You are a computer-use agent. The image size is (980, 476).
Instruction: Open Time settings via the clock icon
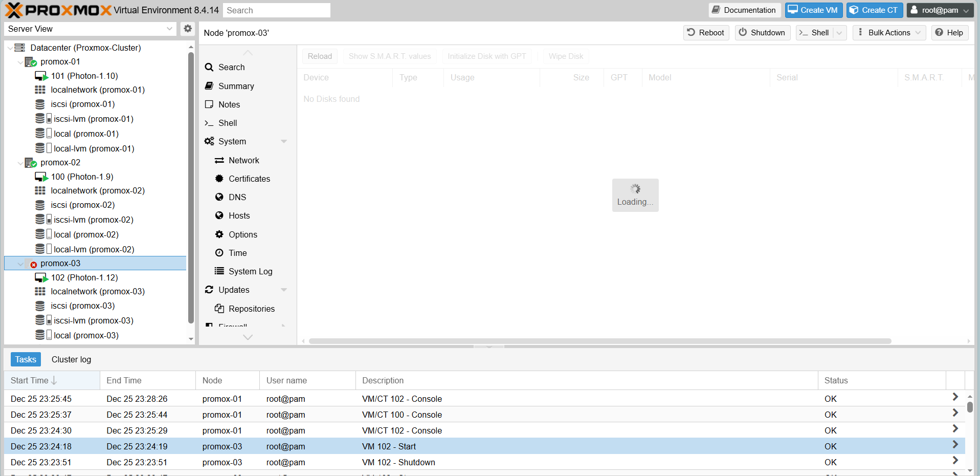click(x=220, y=253)
